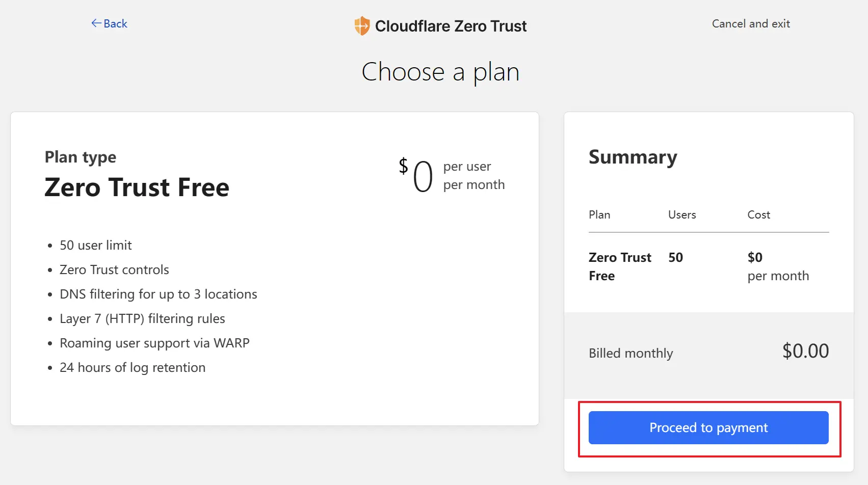Click the Cost column header

(x=758, y=214)
